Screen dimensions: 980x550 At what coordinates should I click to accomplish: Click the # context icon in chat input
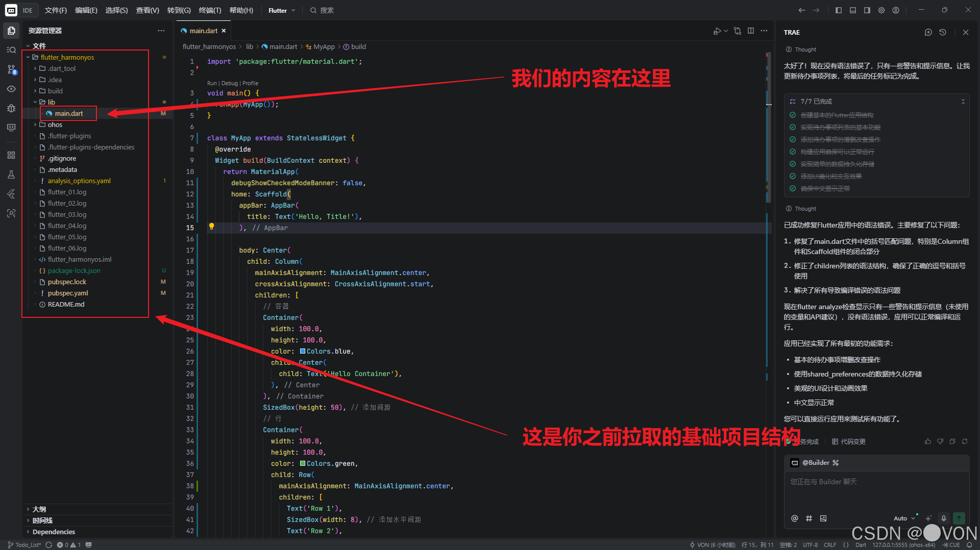pyautogui.click(x=809, y=518)
